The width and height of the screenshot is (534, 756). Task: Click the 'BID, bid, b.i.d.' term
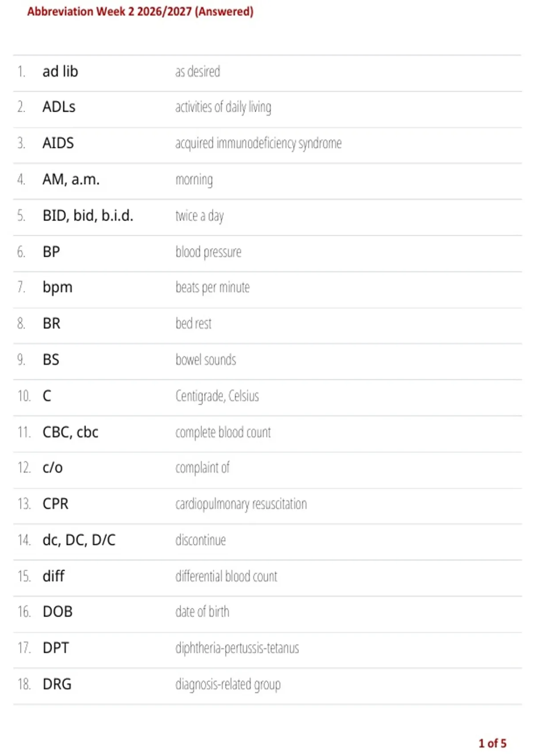pyautogui.click(x=88, y=216)
